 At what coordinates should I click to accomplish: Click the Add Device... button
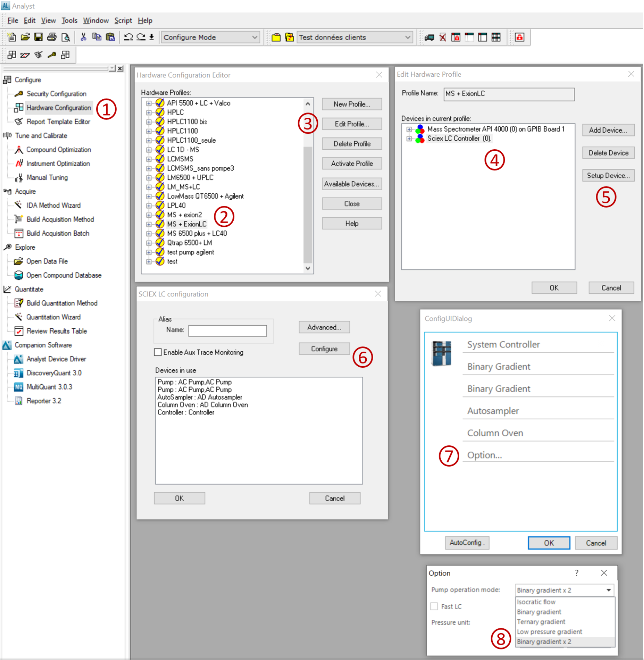click(608, 130)
